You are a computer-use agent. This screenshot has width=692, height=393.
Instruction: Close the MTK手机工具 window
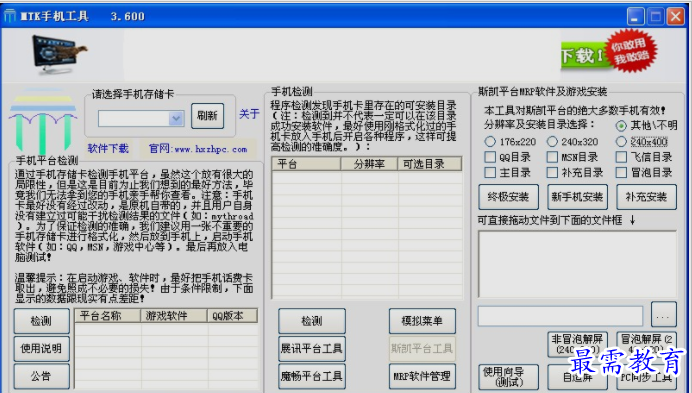click(x=675, y=17)
